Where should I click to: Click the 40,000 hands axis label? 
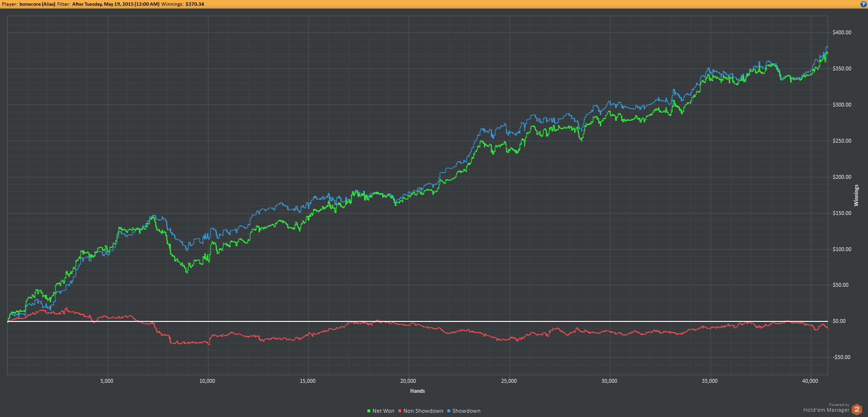(810, 381)
